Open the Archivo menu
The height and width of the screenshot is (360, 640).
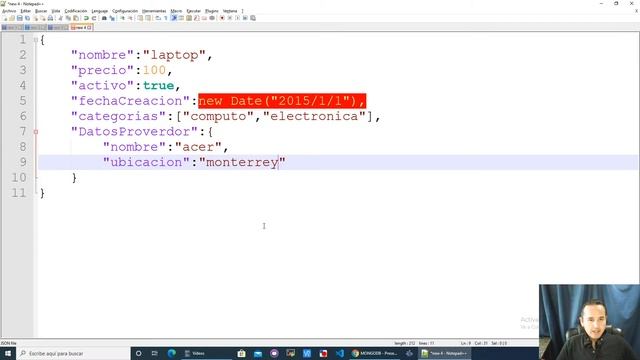click(x=9, y=11)
